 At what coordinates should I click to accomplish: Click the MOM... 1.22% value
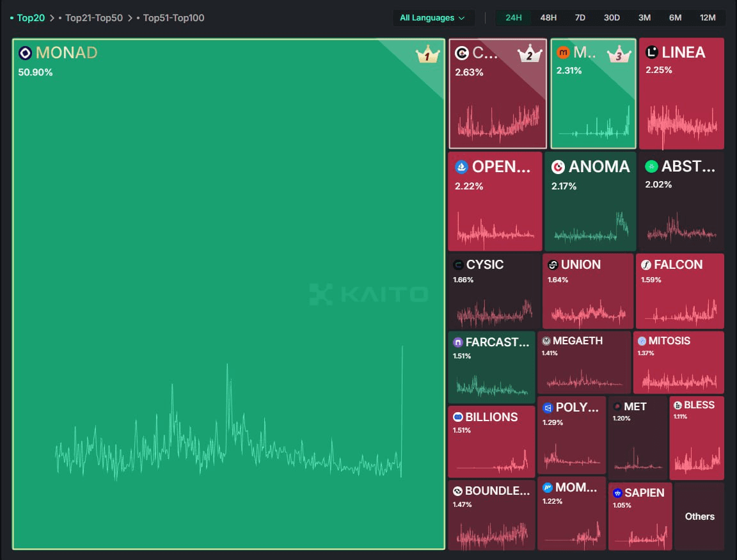click(x=552, y=502)
